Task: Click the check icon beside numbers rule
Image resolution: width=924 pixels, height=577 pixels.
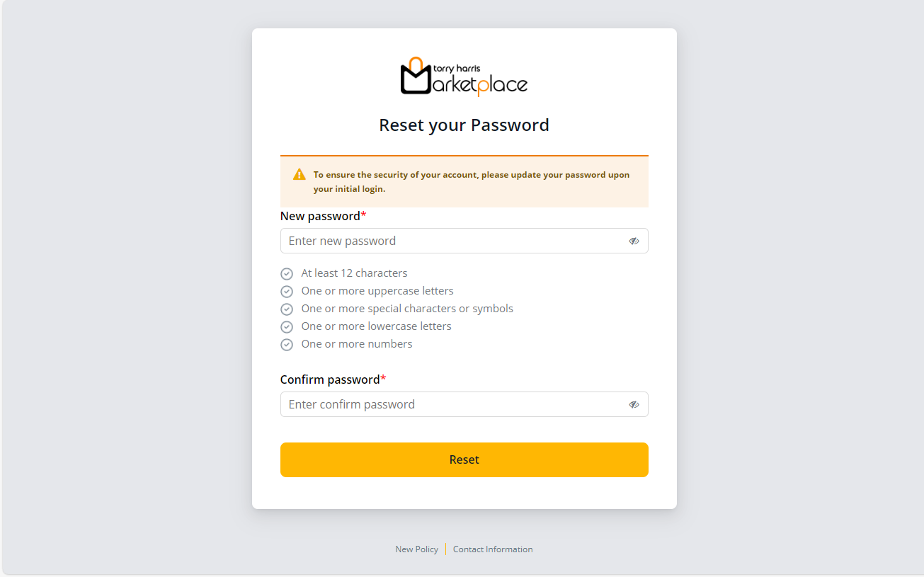Action: coord(287,345)
